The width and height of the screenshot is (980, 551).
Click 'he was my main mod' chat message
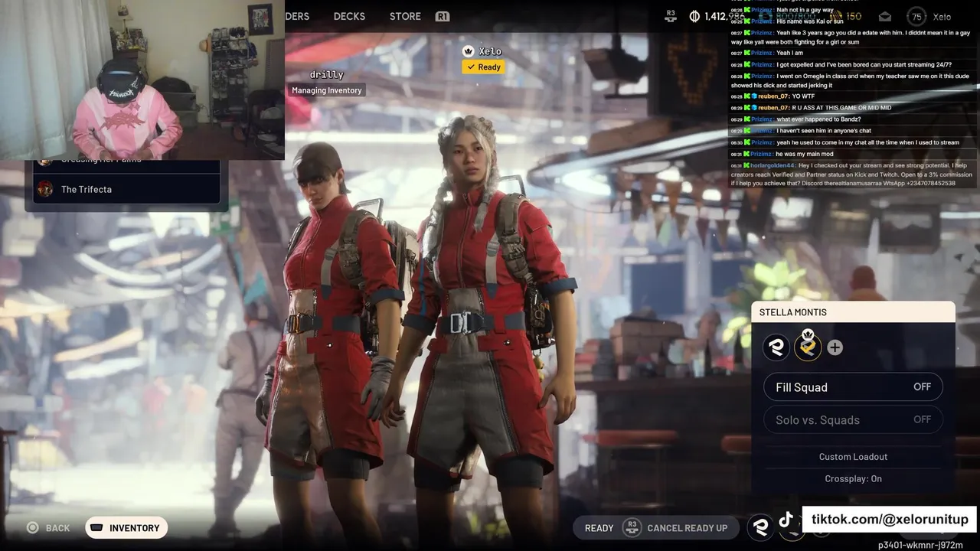[x=781, y=154]
